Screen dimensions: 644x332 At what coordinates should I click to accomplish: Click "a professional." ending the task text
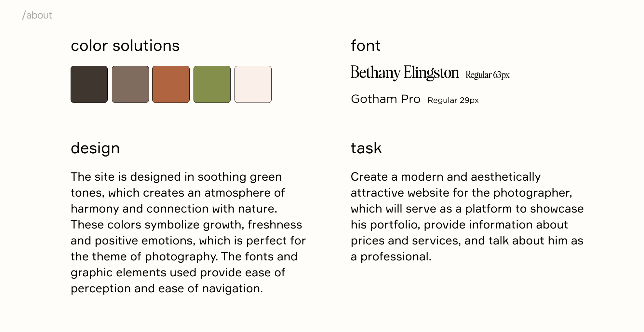tap(391, 257)
